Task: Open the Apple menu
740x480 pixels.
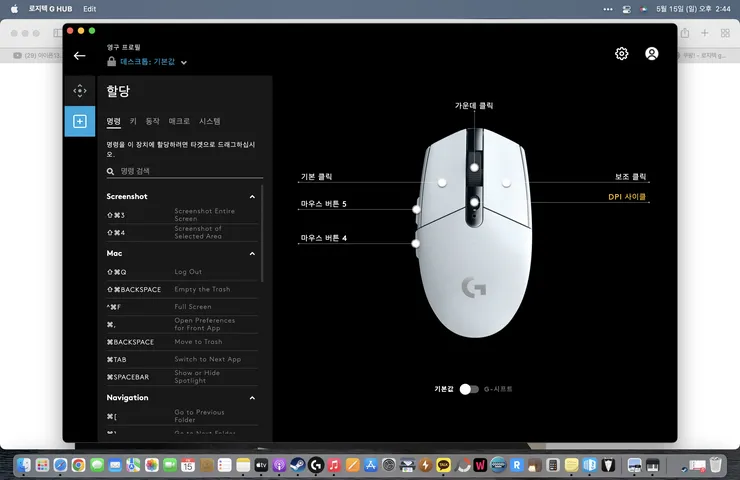Action: [14, 9]
